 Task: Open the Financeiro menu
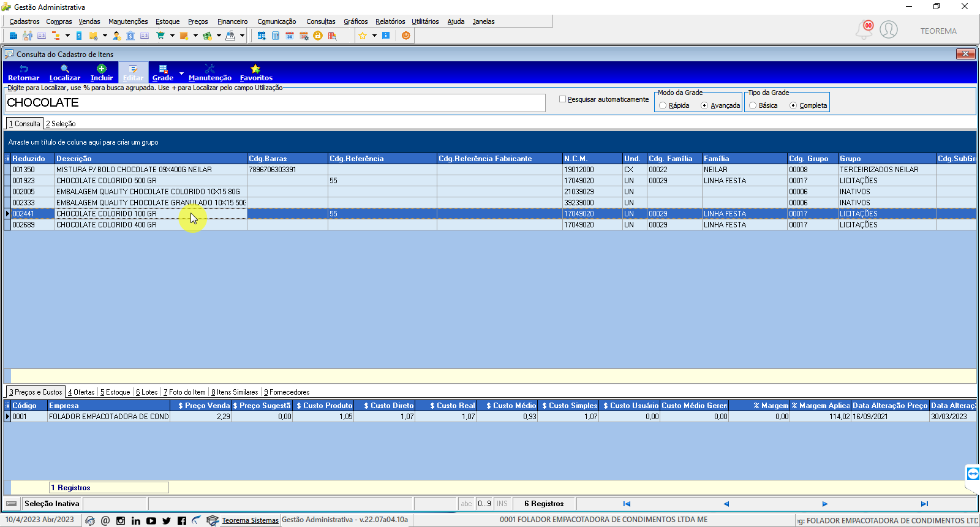point(233,21)
